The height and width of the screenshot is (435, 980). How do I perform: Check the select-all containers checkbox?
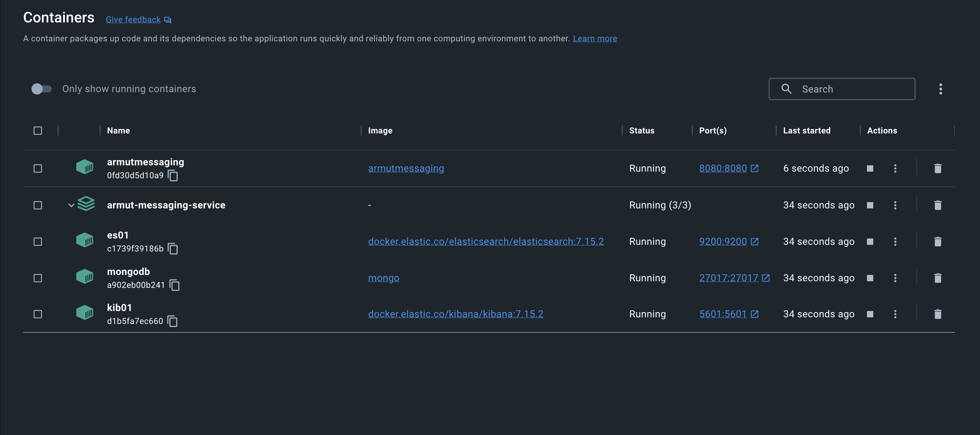click(x=38, y=131)
